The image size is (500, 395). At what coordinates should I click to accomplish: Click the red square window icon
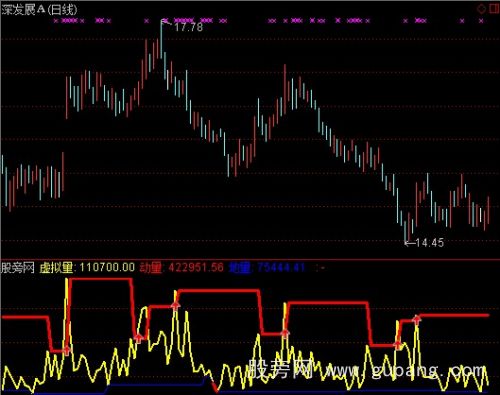point(495,9)
